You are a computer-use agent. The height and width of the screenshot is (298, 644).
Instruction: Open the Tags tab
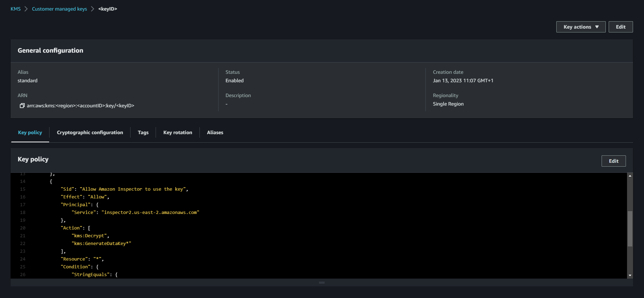tap(143, 132)
